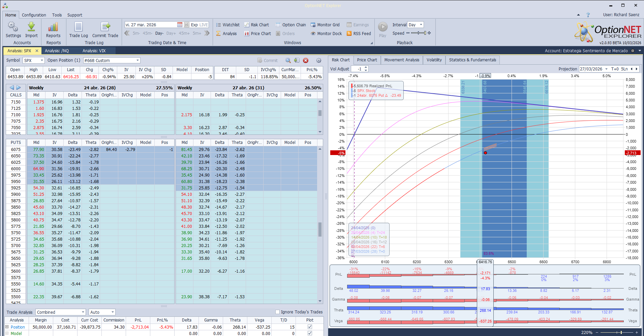This screenshot has width=644, height=336.
Task: Open the Trade Log icon
Action: click(79, 27)
